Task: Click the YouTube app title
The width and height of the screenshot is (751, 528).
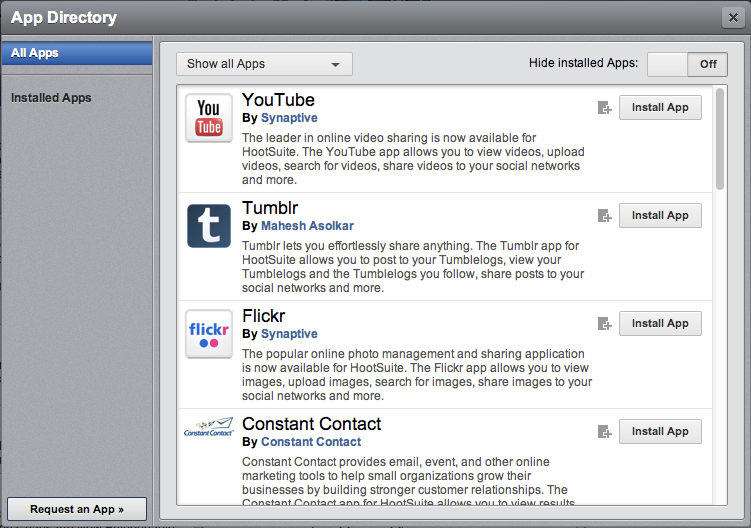Action: 278,100
